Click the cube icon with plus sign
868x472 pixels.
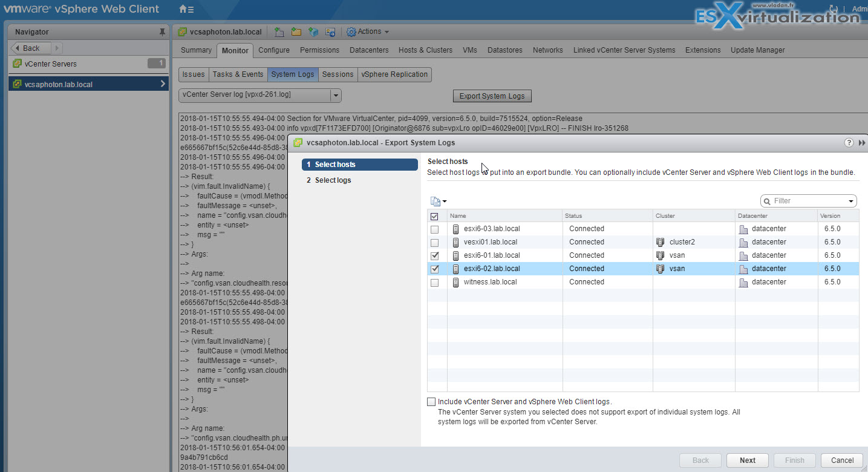313,31
